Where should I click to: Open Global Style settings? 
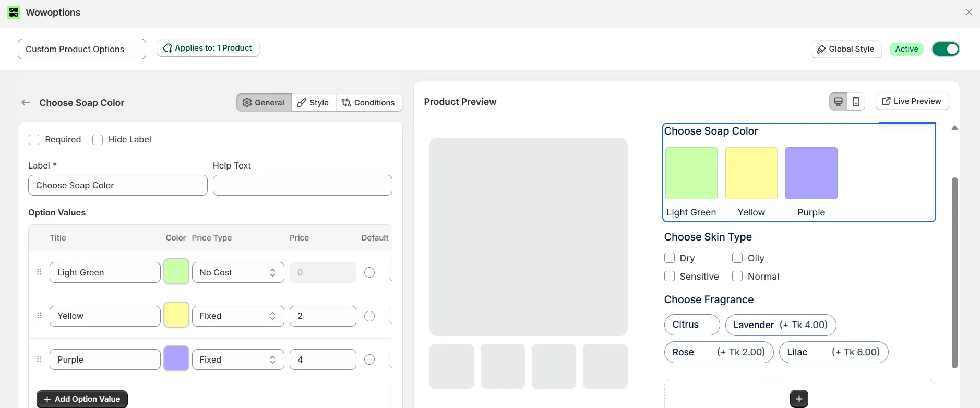tap(845, 49)
